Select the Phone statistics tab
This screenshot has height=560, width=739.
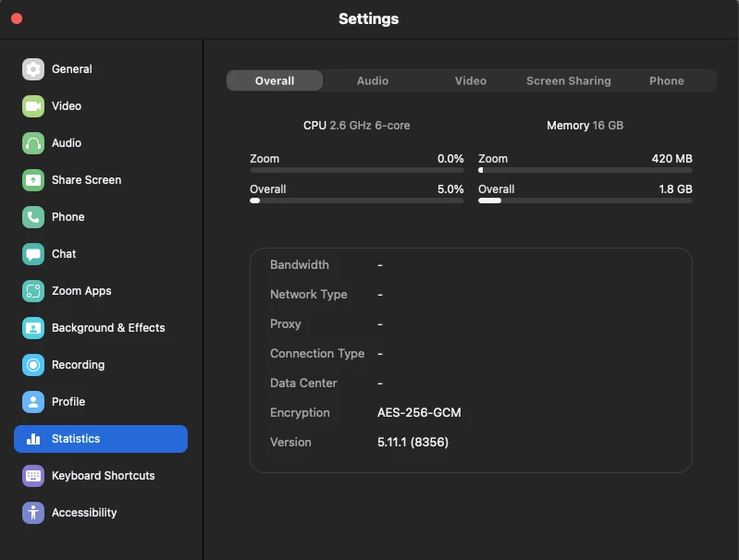667,81
